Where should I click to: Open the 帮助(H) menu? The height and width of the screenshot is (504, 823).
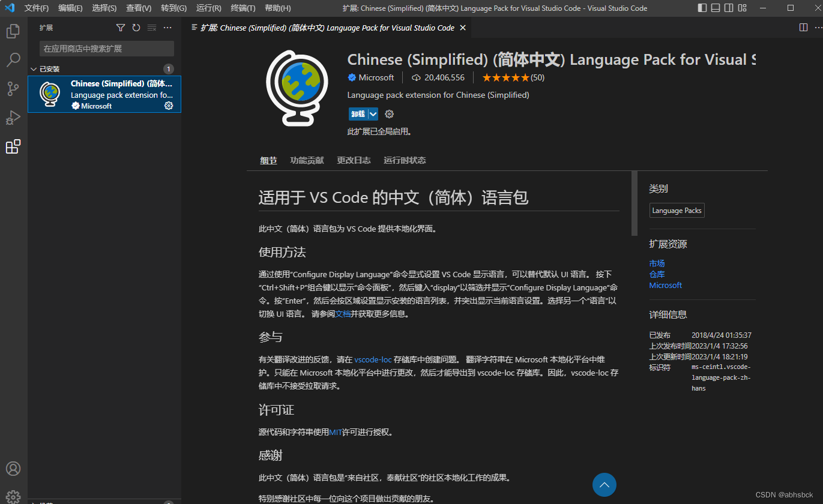click(278, 8)
